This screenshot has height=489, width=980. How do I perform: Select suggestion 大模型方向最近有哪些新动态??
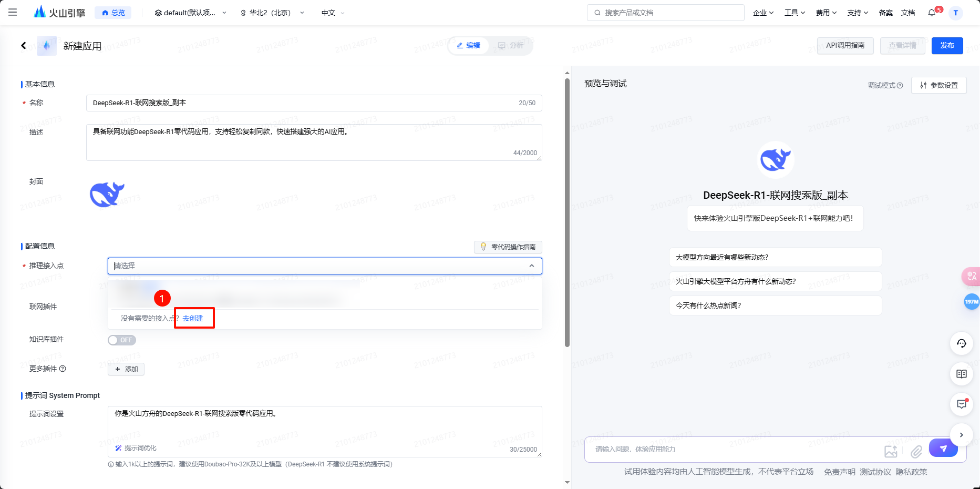pos(775,257)
